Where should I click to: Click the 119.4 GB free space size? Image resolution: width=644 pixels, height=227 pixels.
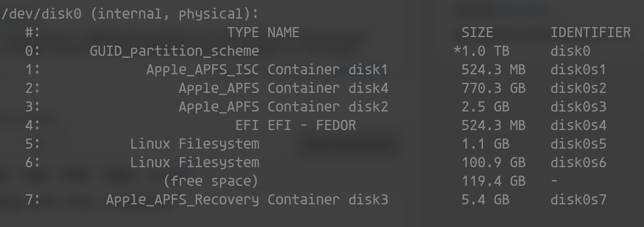click(x=493, y=181)
